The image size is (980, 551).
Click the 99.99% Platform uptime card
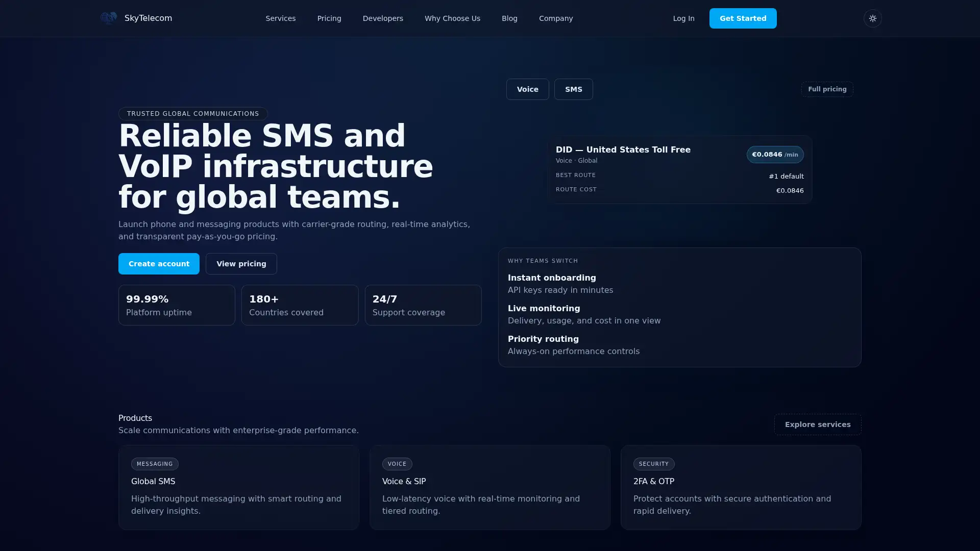point(176,305)
